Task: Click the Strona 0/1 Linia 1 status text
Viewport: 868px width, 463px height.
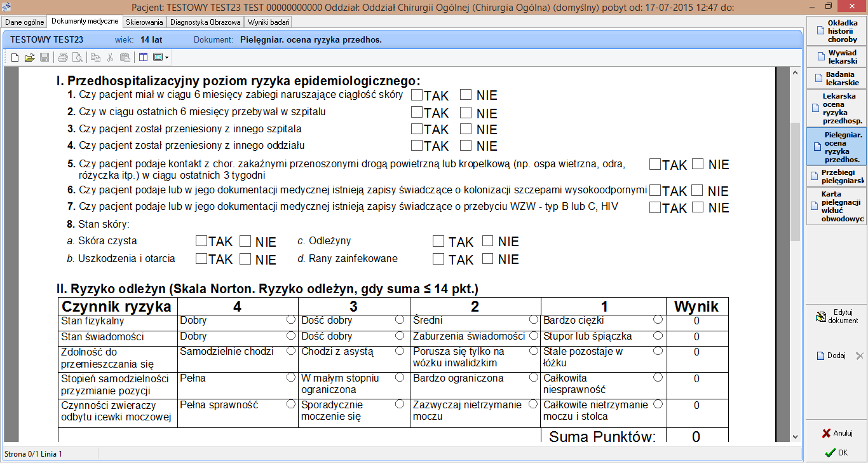Action: [33, 454]
